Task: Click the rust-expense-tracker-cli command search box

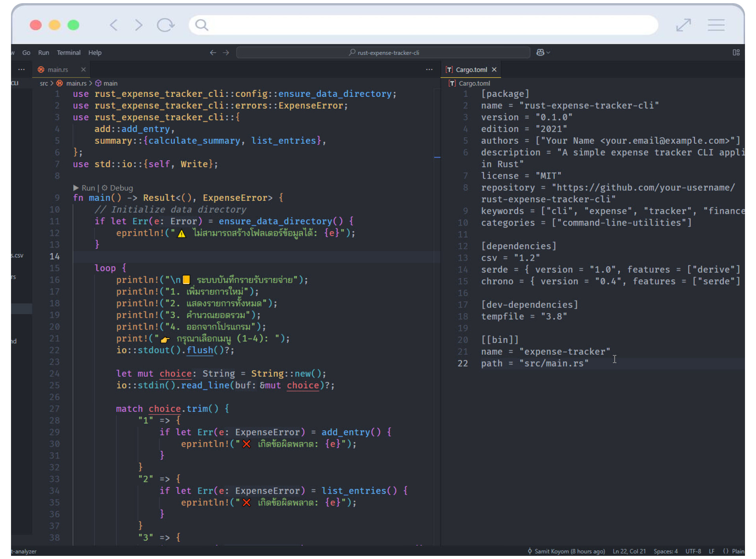Action: [x=383, y=52]
